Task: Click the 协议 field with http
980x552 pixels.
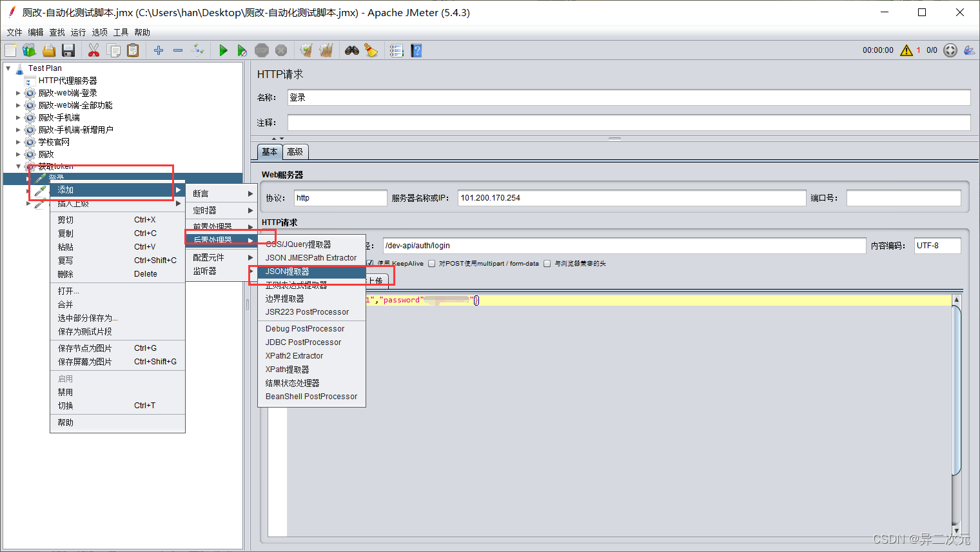Action: tap(340, 198)
